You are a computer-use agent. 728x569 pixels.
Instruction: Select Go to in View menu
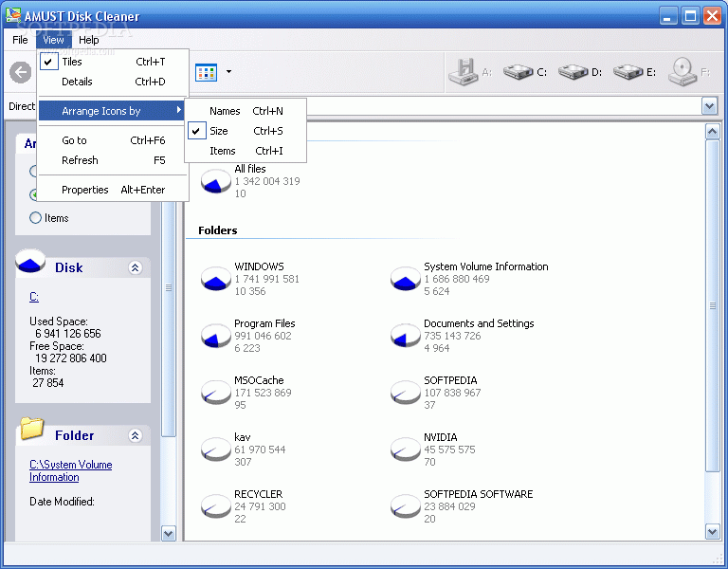113,140
